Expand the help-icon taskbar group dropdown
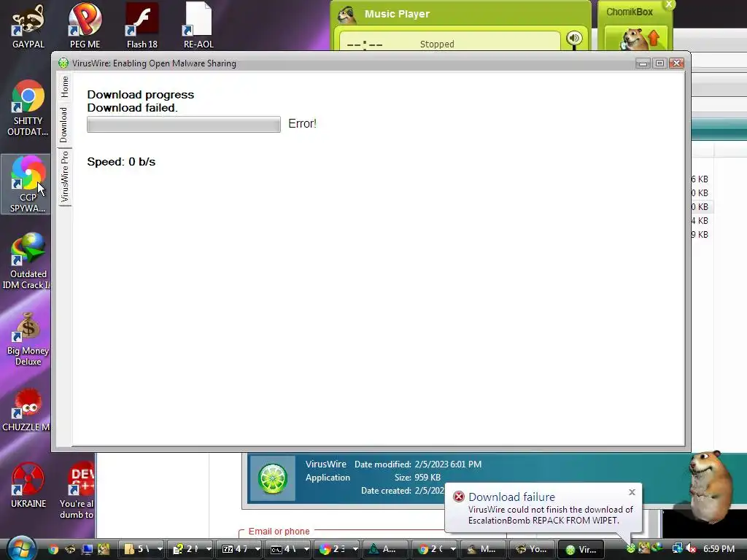The height and width of the screenshot is (560, 747). pos(208,549)
